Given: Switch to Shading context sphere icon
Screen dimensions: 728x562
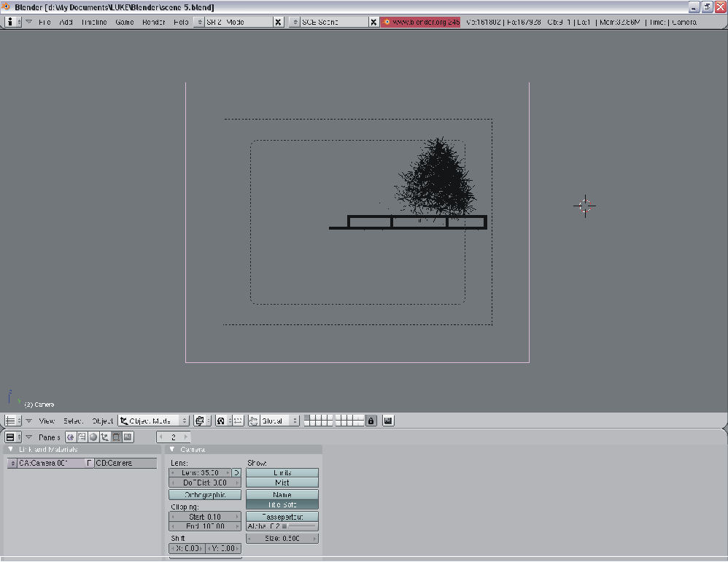Looking at the screenshot, I should point(93,437).
